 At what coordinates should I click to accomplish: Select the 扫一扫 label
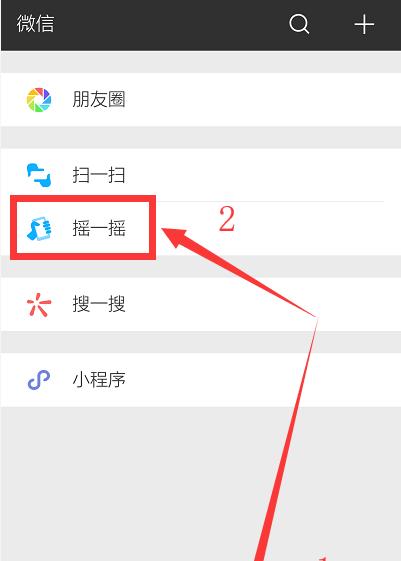point(99,175)
